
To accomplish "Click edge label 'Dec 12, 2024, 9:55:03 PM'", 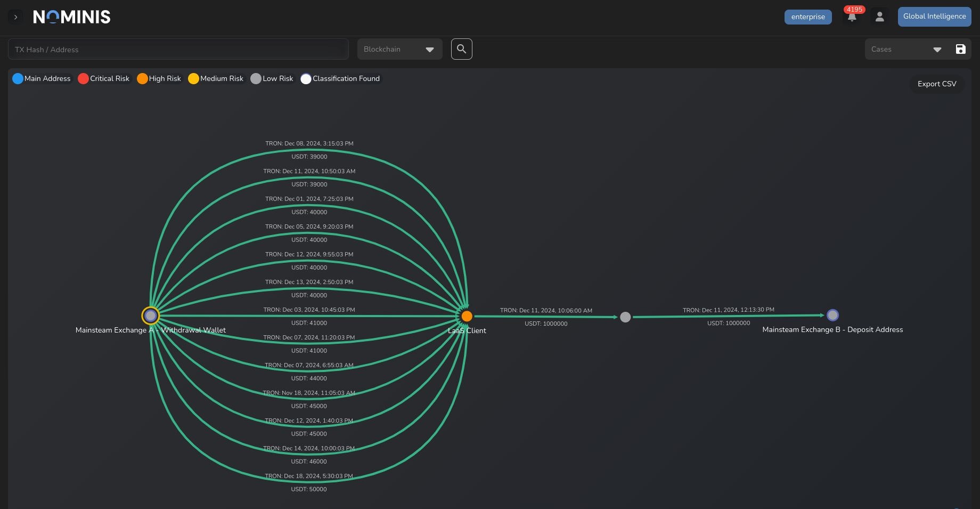I will pyautogui.click(x=309, y=255).
